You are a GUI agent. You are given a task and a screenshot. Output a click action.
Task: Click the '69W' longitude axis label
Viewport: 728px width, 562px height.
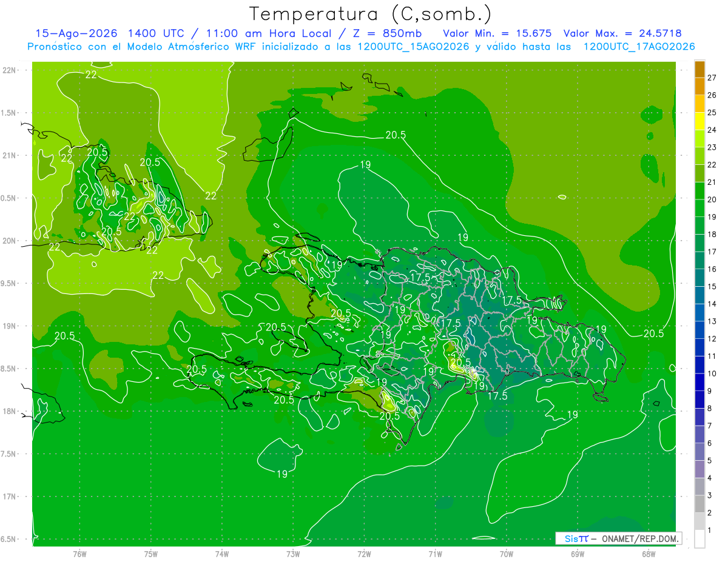tap(578, 555)
